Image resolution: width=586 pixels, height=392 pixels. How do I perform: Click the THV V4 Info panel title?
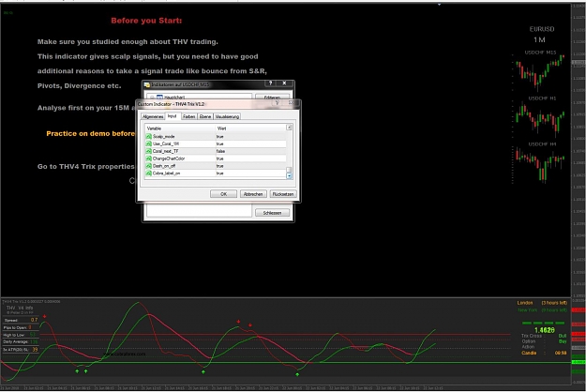coord(20,308)
